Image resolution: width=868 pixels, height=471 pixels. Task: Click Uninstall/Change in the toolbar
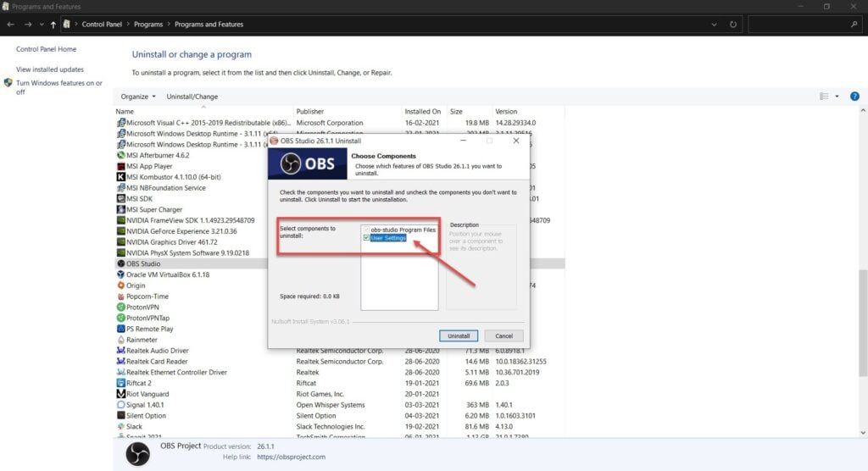click(x=192, y=97)
